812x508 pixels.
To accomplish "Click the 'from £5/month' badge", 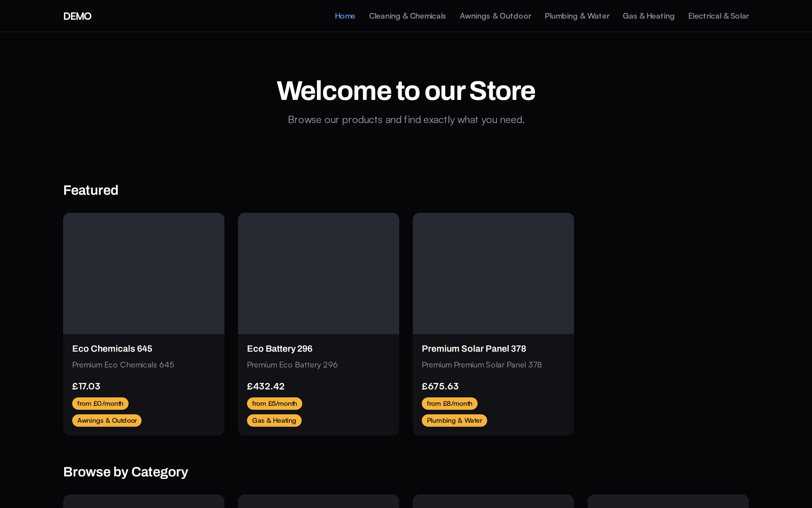I will [x=274, y=404].
